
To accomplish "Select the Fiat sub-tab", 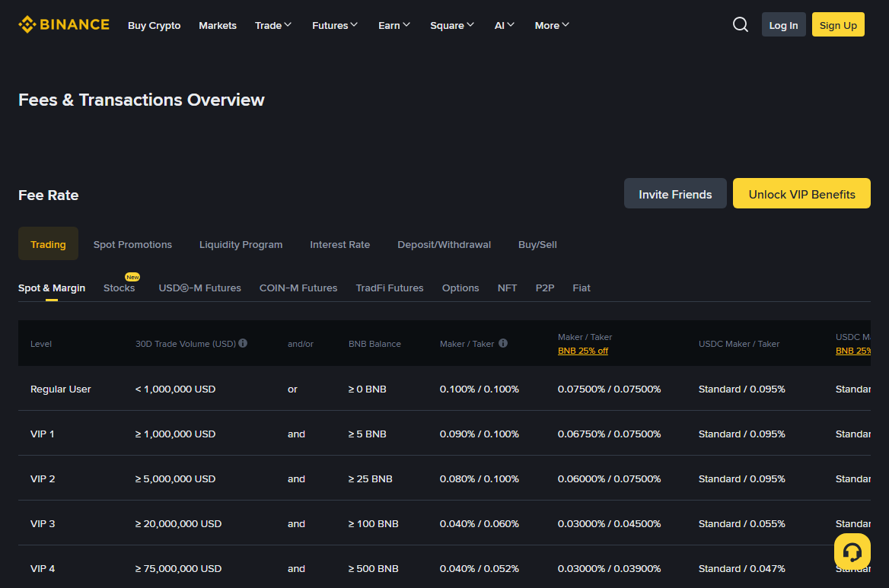I will pyautogui.click(x=582, y=288).
